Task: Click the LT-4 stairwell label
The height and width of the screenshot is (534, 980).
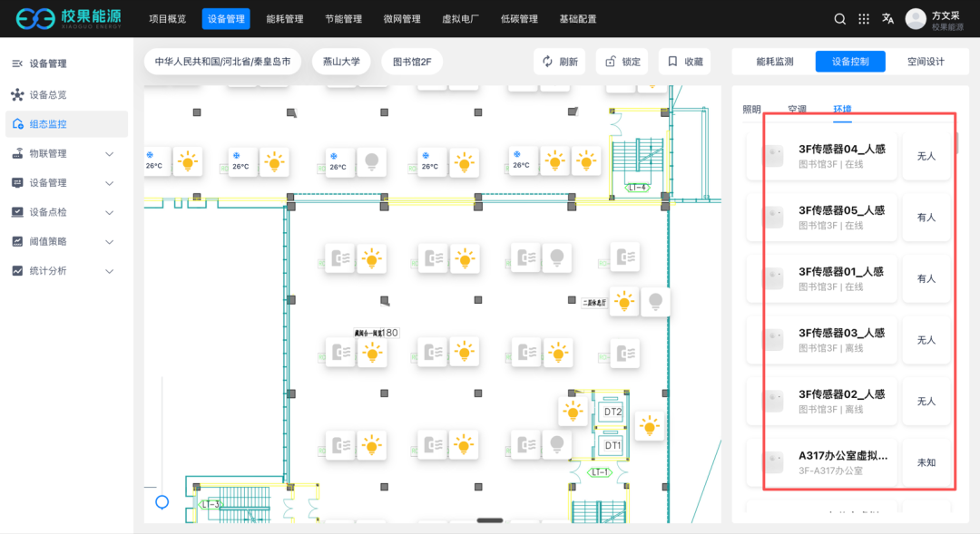Action: tap(638, 188)
